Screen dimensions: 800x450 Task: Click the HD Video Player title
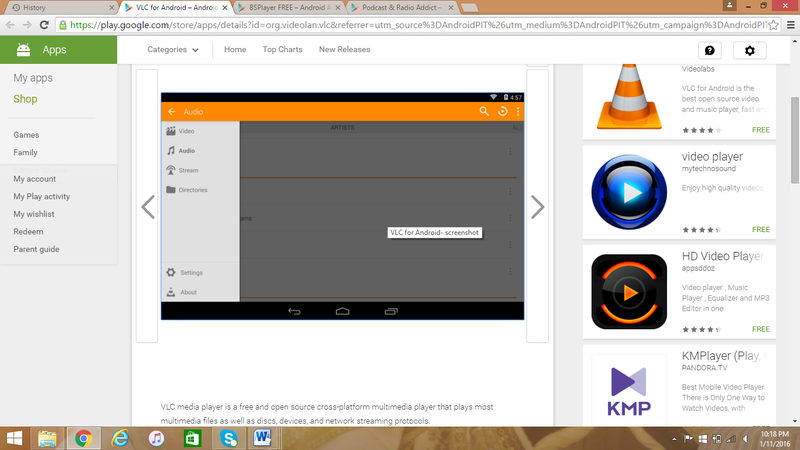coord(722,256)
